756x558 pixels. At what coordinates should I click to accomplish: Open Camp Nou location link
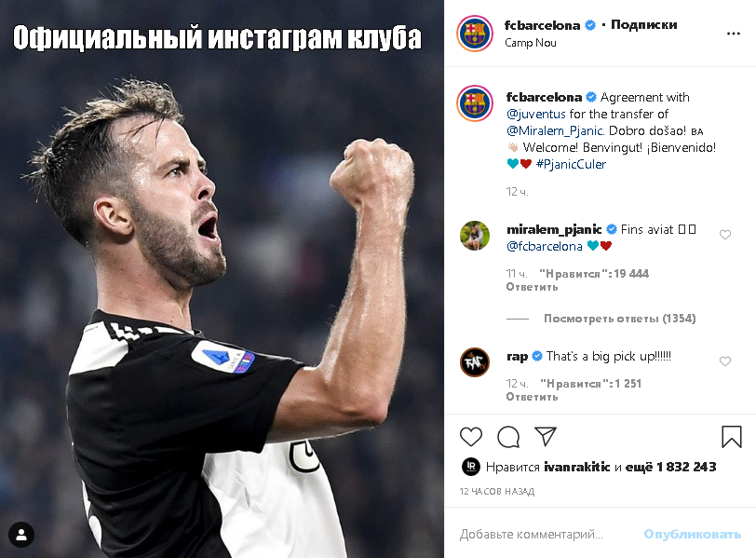tap(531, 43)
